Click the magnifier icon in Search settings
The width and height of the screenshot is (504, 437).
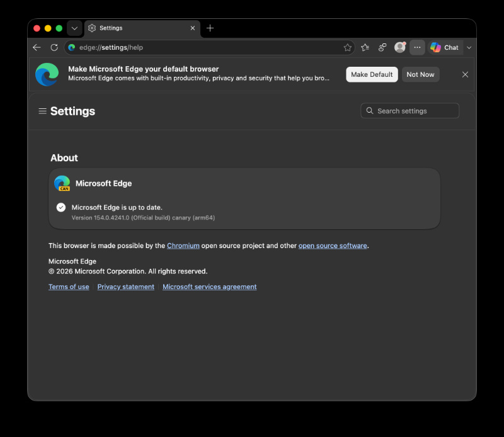[x=370, y=111]
